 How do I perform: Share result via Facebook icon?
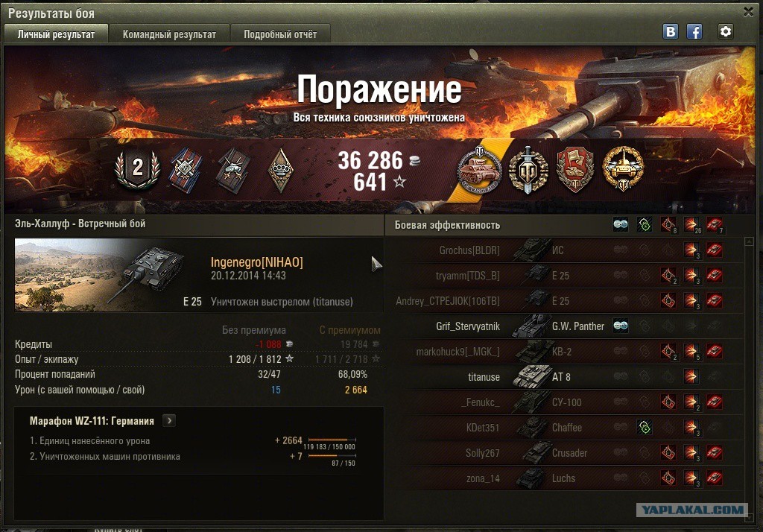point(694,31)
